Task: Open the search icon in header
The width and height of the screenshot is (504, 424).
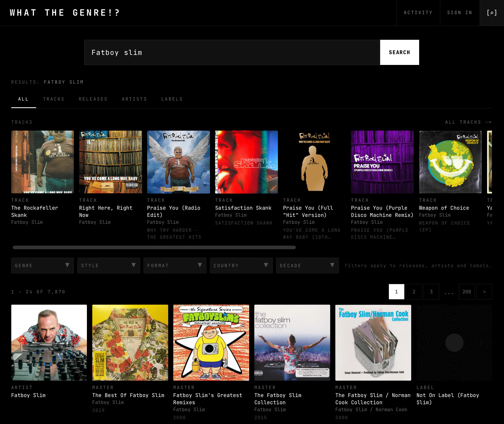Action: 492,13
